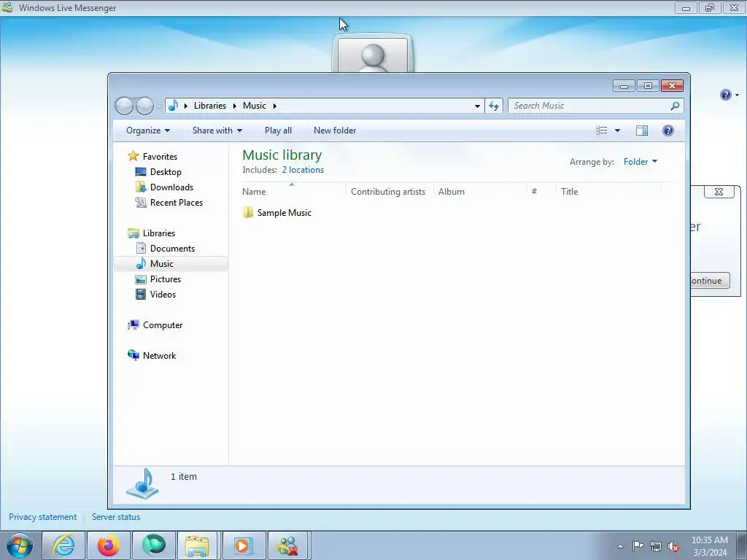Click Play all in toolbar
This screenshot has height=560, width=747.
coord(278,131)
